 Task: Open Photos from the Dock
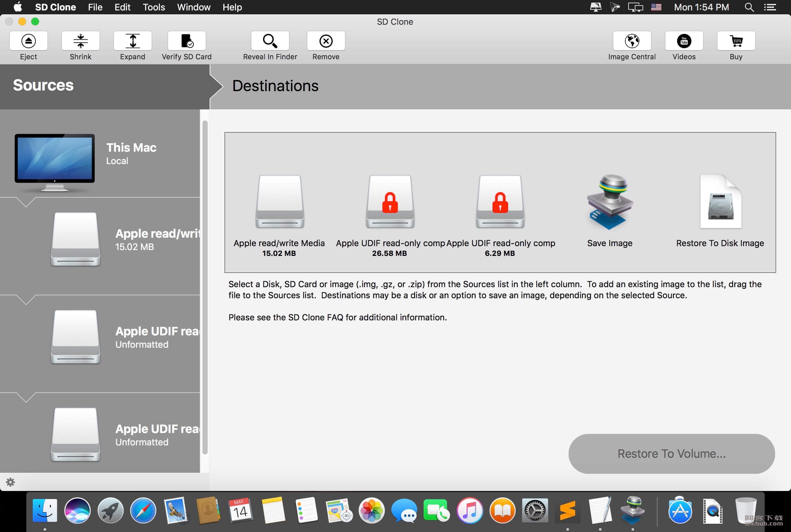371,510
